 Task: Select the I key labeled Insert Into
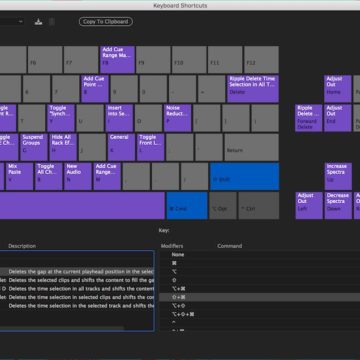coord(119,118)
